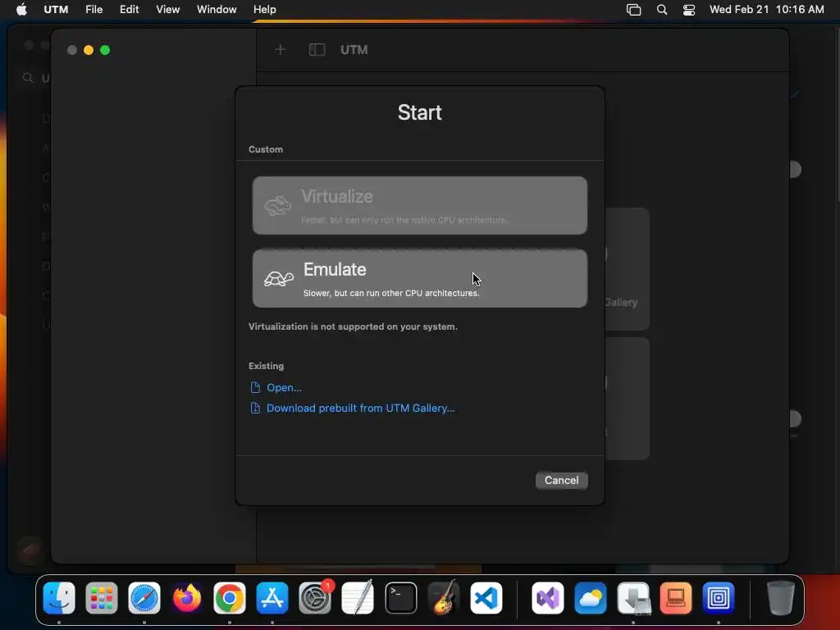The height and width of the screenshot is (630, 840).
Task: Click the Stage Manager icon in menu bar
Action: click(x=634, y=10)
